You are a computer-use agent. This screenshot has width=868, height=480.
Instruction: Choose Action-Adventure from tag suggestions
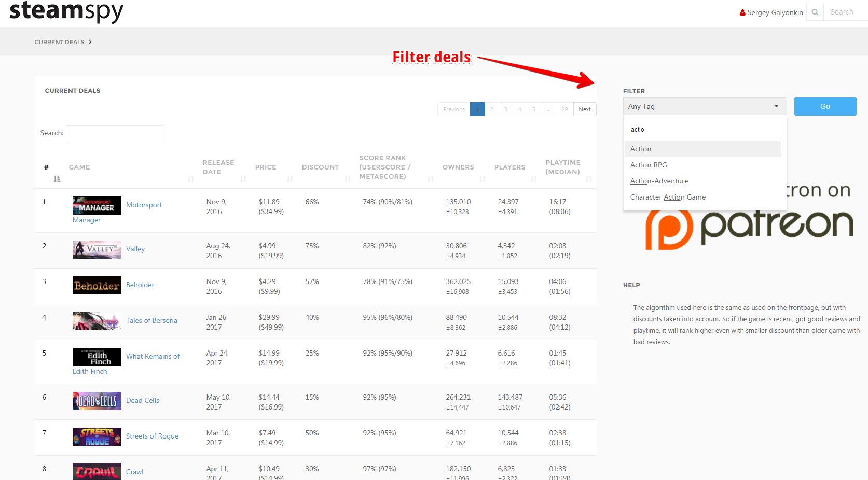[x=703, y=181]
